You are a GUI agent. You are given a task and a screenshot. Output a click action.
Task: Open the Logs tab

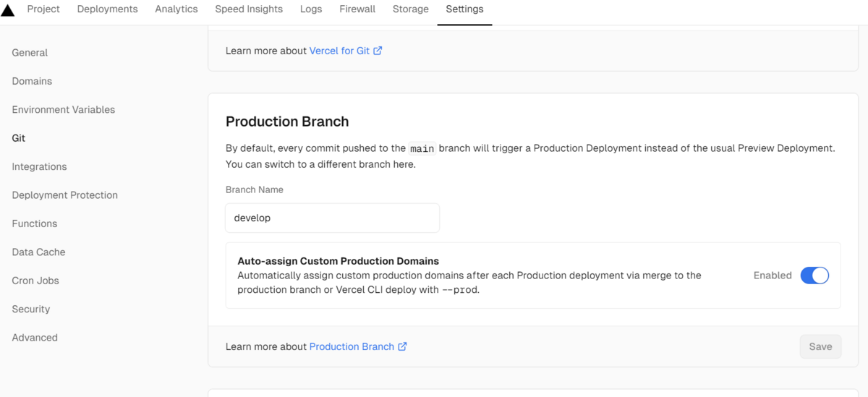[x=311, y=9]
